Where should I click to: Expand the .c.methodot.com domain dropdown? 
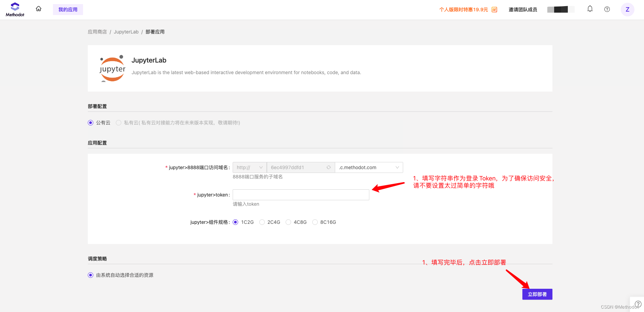tap(369, 167)
